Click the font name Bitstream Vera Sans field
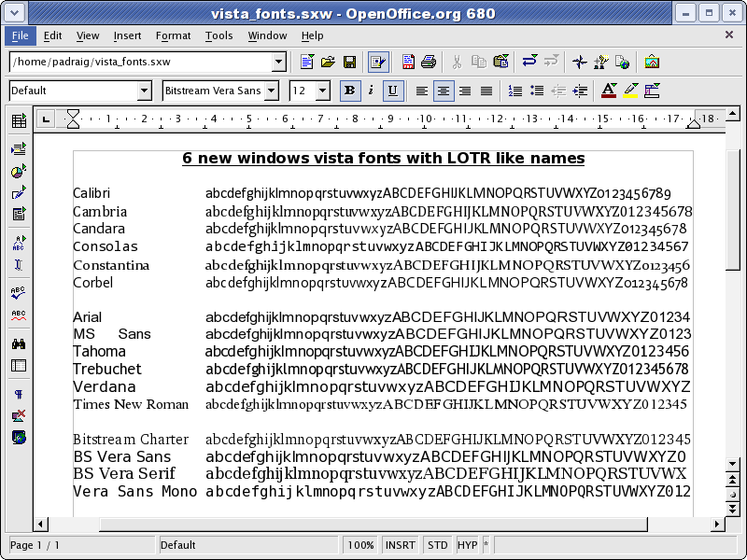The height and width of the screenshot is (560, 747). (214, 91)
